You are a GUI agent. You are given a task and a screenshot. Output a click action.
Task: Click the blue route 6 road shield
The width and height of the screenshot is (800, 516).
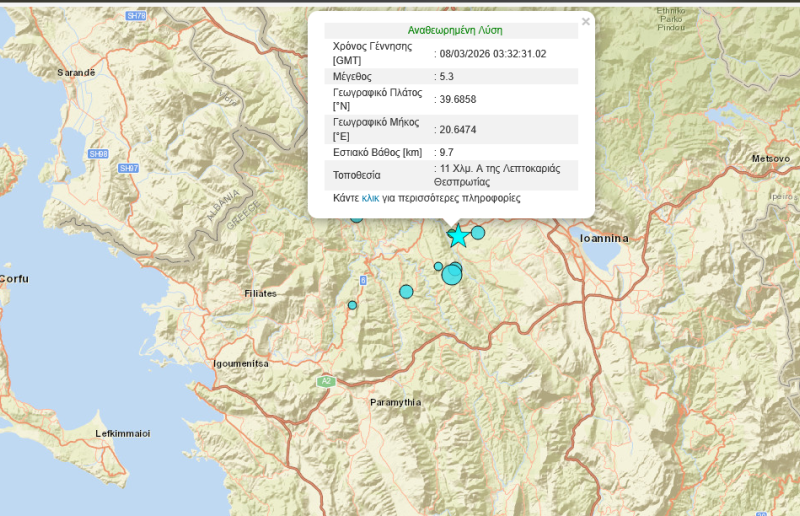(363, 280)
